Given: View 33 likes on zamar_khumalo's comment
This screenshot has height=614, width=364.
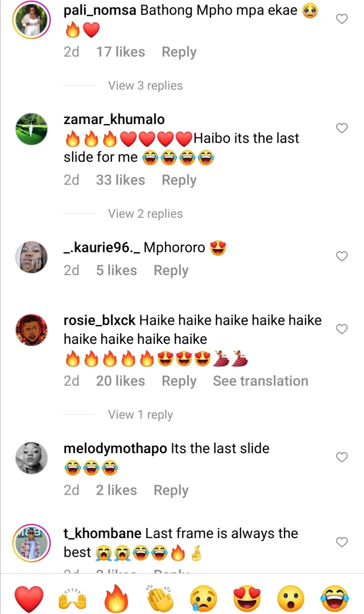Looking at the screenshot, I should 120,180.
